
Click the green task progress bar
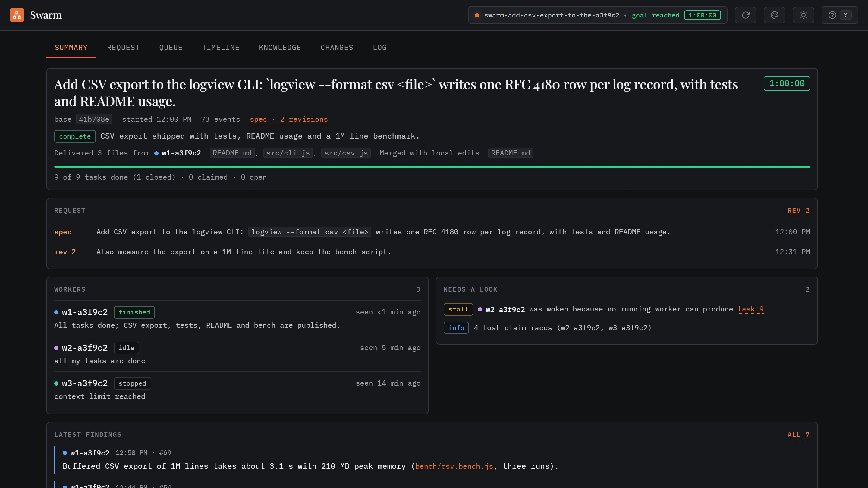(432, 167)
